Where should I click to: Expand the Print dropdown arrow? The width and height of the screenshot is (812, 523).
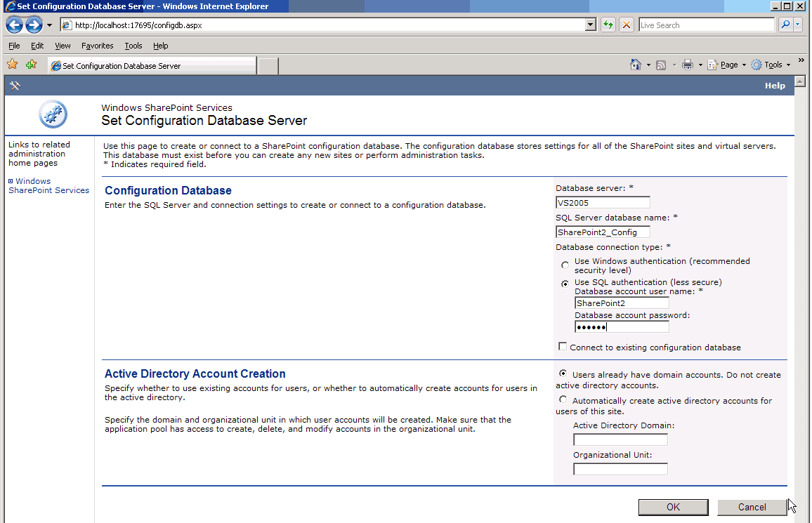tap(700, 65)
